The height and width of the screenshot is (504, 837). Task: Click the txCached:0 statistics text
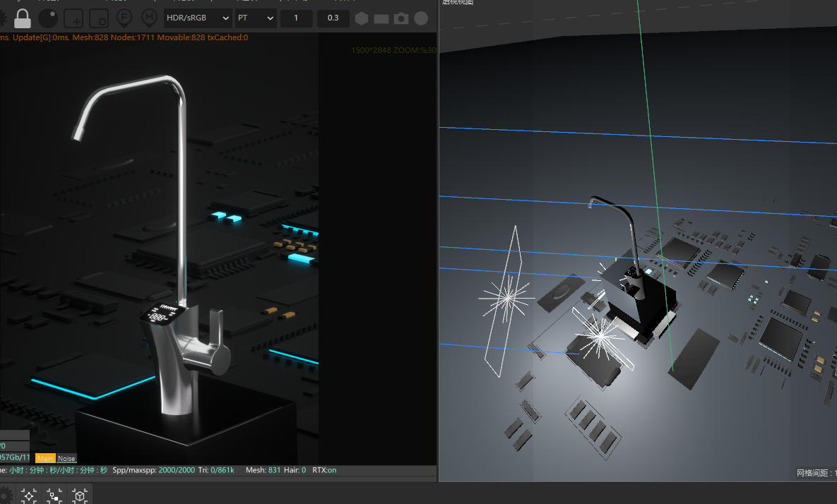click(x=228, y=37)
